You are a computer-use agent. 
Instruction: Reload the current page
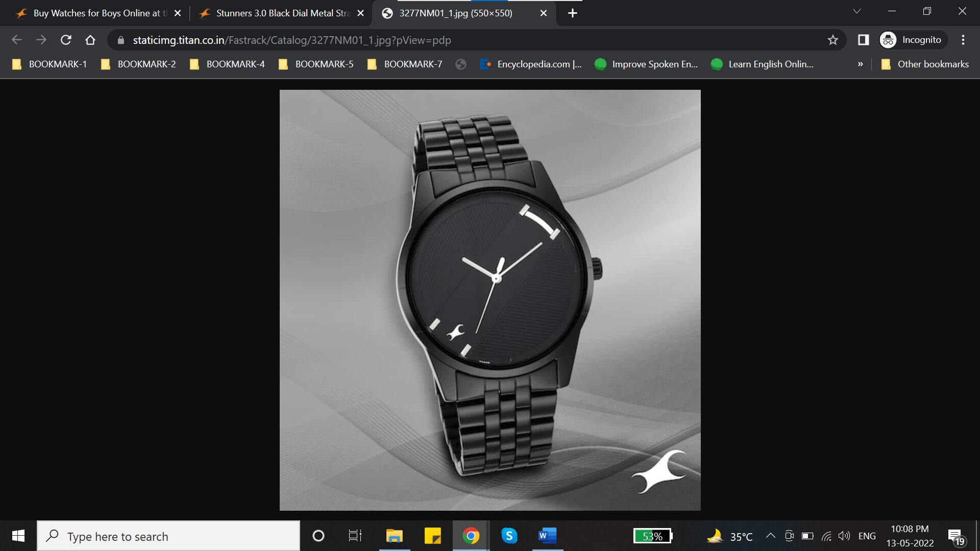point(66,40)
